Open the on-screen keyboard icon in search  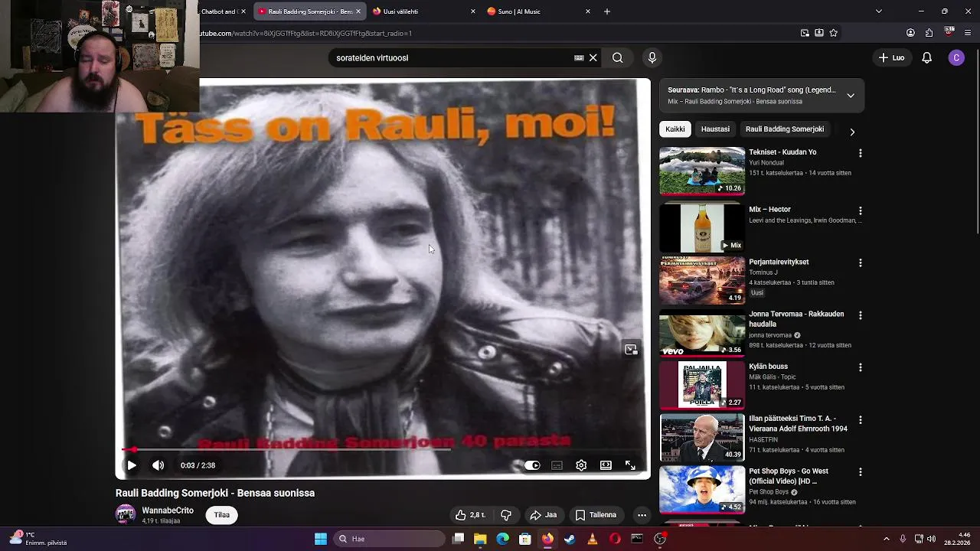579,57
